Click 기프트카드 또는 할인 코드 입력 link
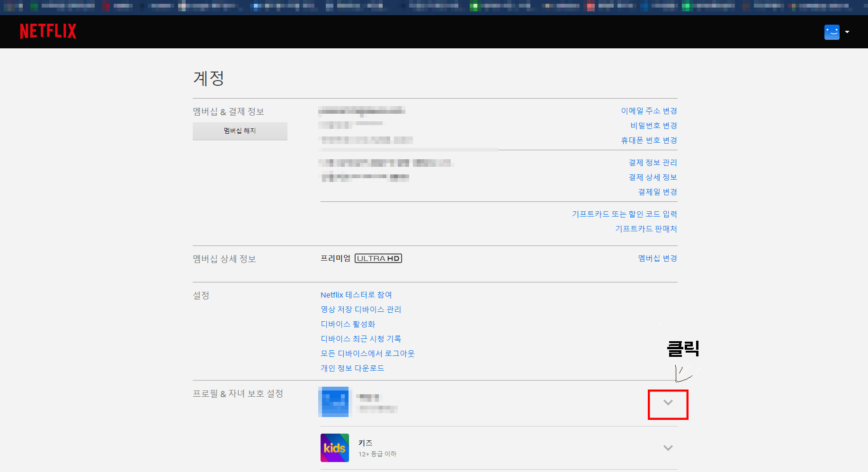This screenshot has height=472, width=868. click(x=624, y=214)
